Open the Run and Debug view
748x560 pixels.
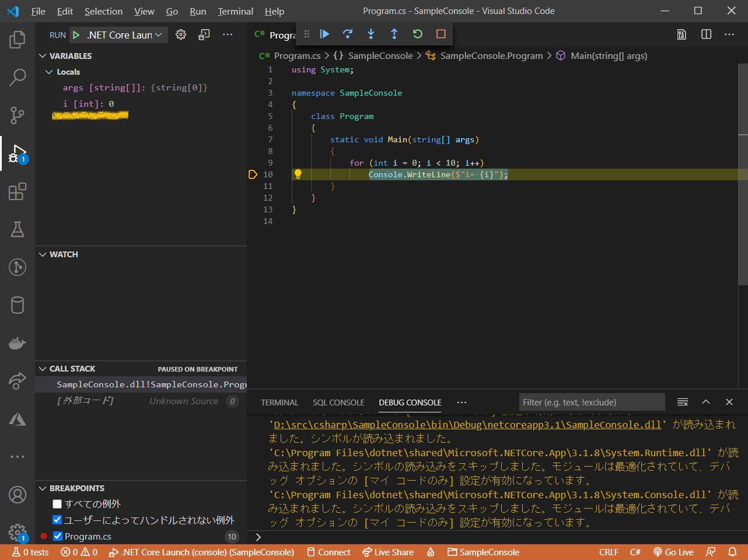click(x=18, y=153)
